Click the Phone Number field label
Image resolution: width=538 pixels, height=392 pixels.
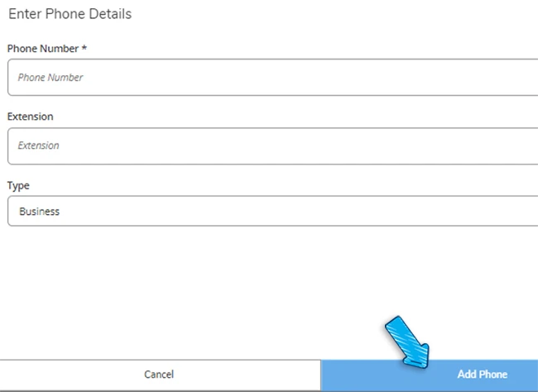coord(43,49)
